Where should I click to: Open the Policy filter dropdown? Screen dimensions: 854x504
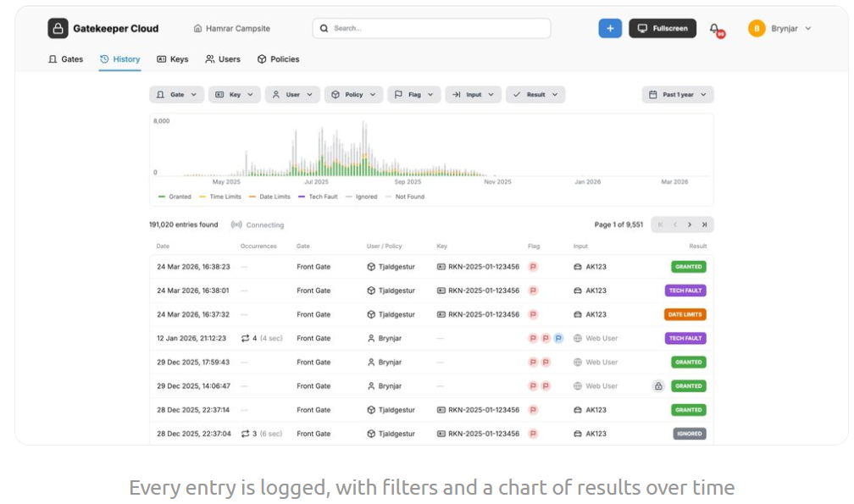point(354,95)
